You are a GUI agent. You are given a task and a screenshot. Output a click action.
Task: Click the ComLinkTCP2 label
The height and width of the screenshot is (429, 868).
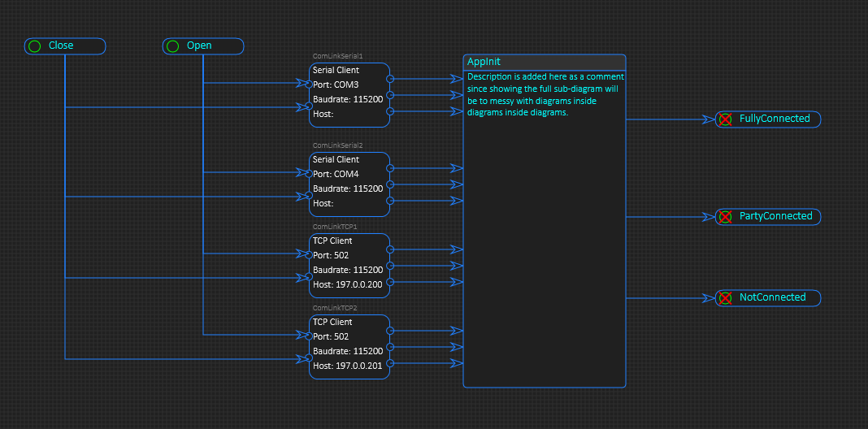[x=336, y=308]
